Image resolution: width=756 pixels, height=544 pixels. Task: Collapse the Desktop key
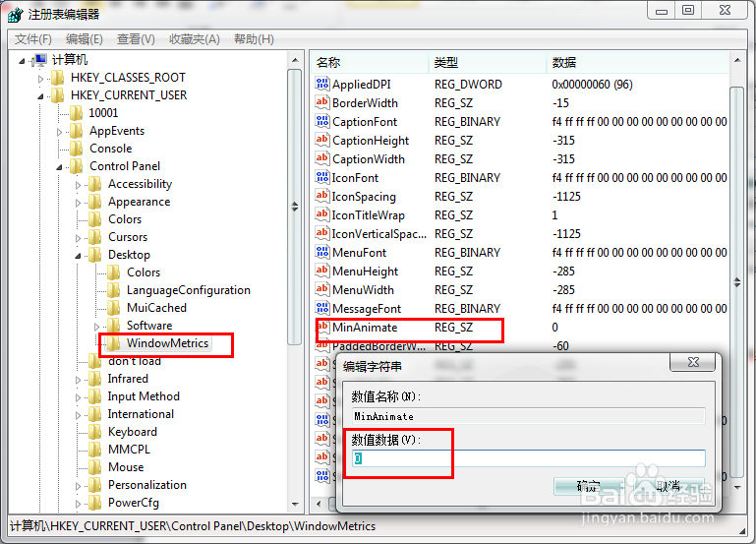pos(78,256)
